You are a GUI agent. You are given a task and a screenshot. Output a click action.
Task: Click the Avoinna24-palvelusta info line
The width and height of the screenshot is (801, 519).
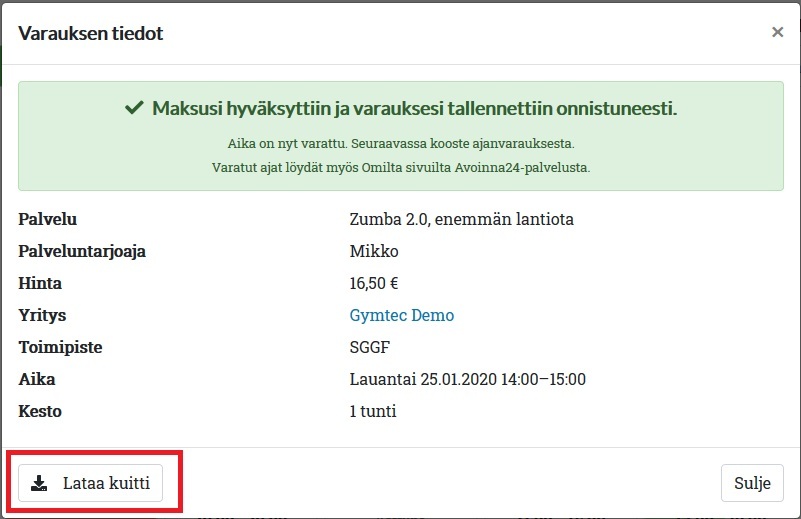coord(401,167)
